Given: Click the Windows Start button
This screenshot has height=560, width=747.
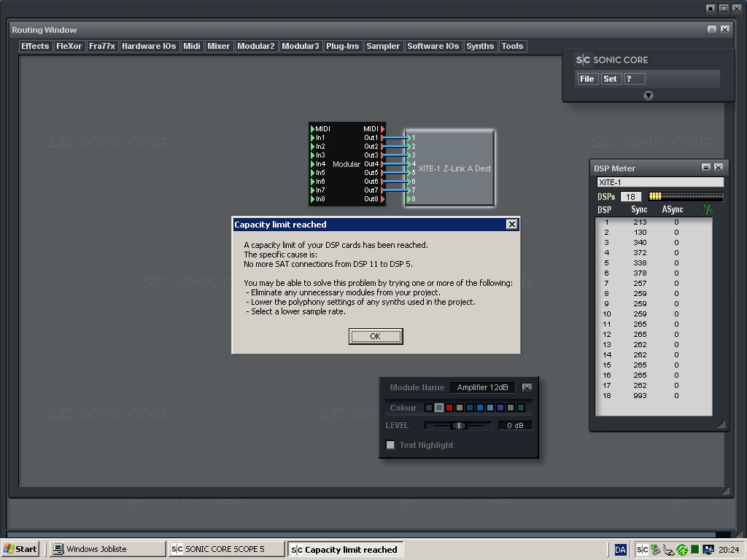Looking at the screenshot, I should click(20, 549).
